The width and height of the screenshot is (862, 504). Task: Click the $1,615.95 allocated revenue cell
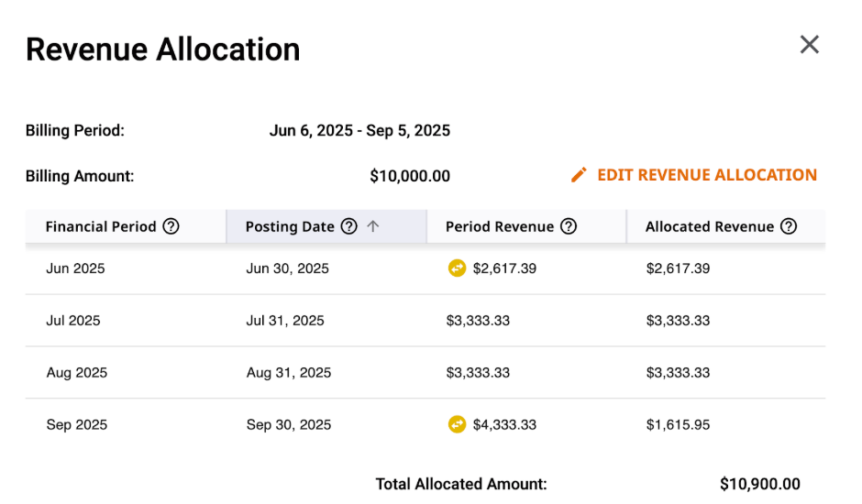(678, 424)
